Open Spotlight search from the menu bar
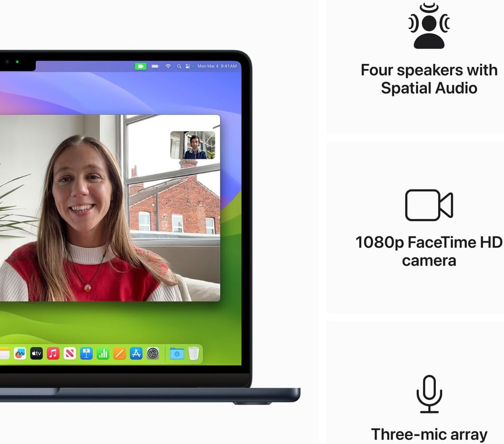The image size is (504, 444). (179, 66)
